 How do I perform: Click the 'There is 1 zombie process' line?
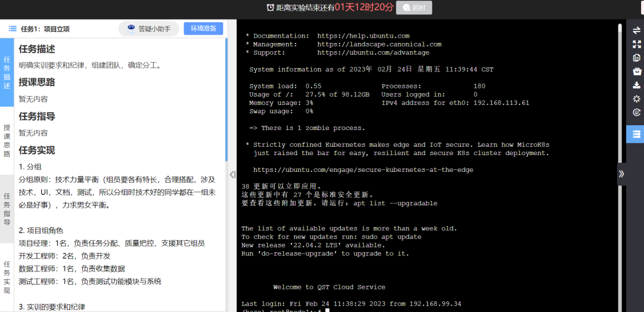click(307, 128)
